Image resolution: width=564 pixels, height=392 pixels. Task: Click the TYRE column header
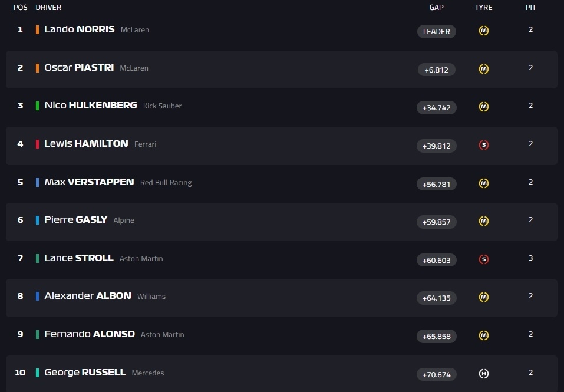click(x=483, y=8)
